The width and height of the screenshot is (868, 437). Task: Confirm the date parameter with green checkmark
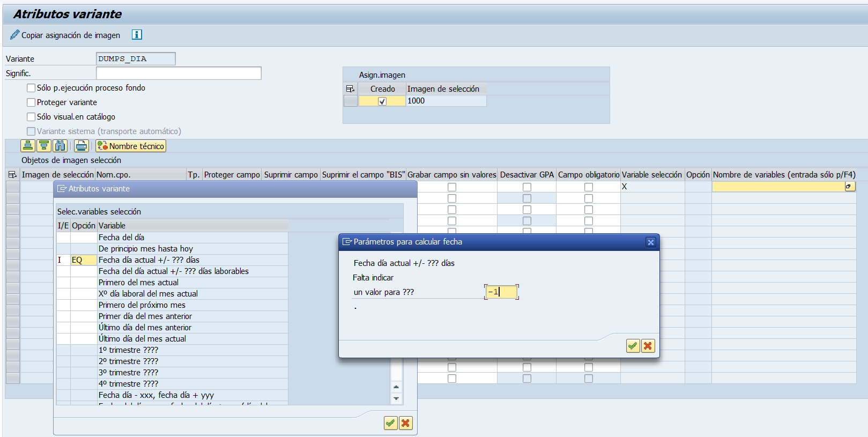point(633,346)
